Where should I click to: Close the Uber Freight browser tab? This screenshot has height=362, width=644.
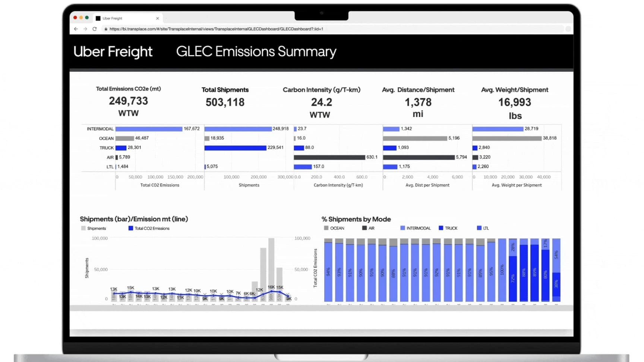click(158, 18)
